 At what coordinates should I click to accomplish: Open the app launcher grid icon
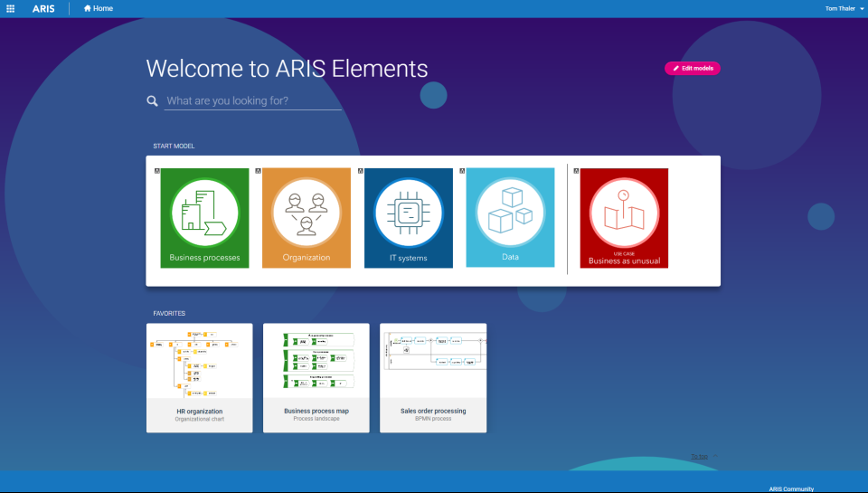(x=10, y=8)
